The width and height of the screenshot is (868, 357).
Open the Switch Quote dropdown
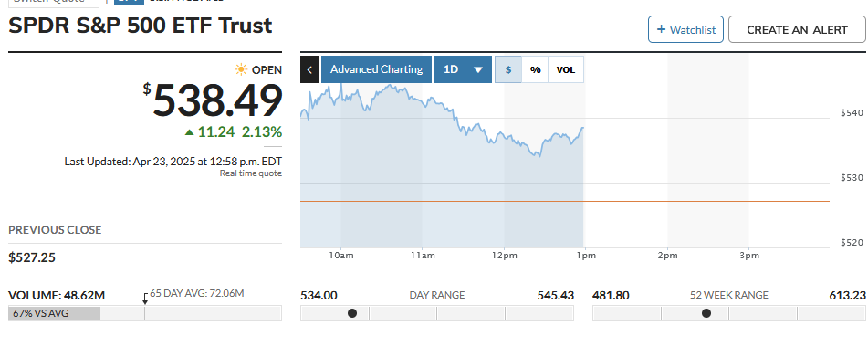click(54, 2)
